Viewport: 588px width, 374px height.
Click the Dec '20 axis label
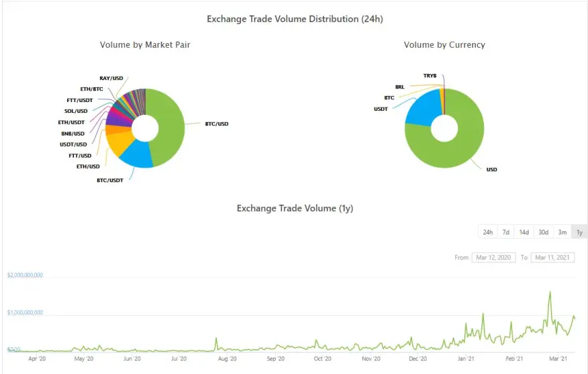pyautogui.click(x=418, y=359)
